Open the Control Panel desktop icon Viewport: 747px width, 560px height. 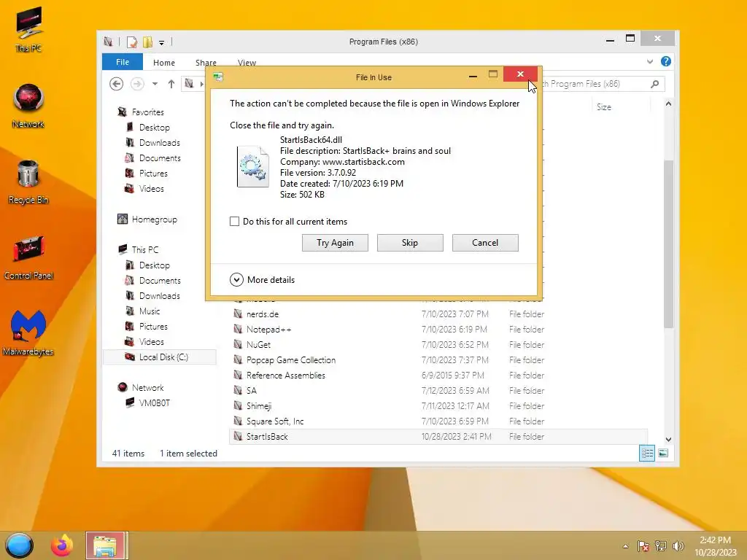click(x=28, y=257)
